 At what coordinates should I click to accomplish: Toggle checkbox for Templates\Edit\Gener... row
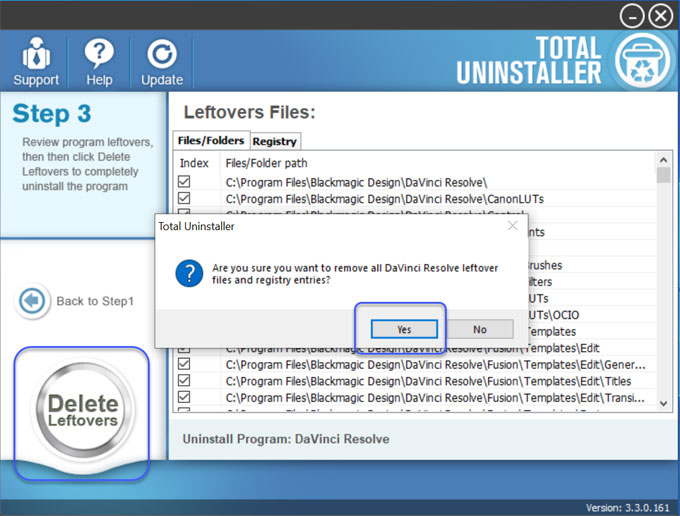coord(184,364)
